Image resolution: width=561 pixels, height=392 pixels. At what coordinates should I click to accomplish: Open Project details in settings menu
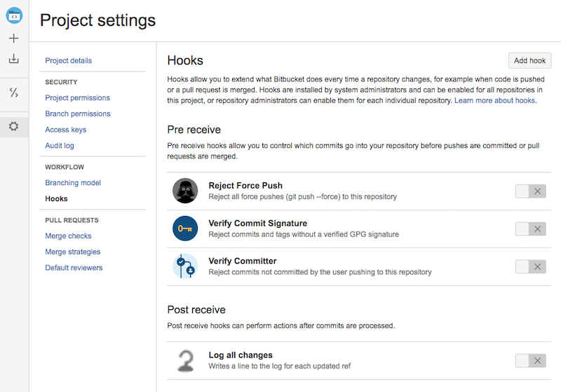coord(68,60)
